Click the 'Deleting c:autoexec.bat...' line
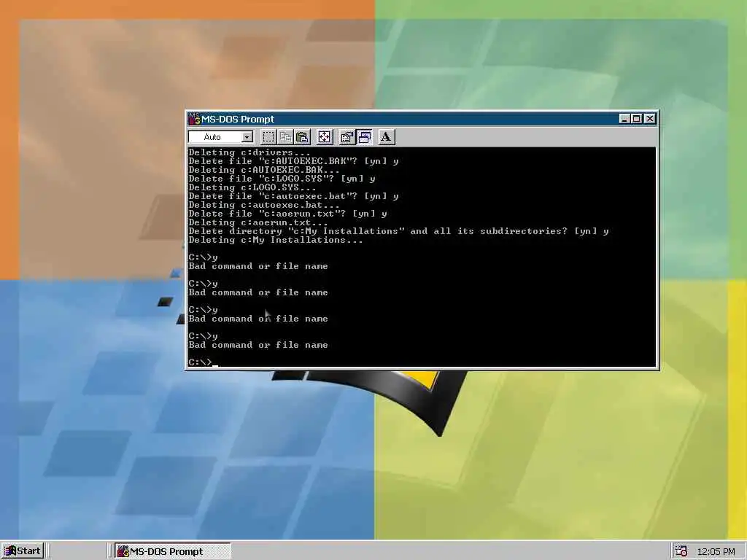 pos(264,205)
